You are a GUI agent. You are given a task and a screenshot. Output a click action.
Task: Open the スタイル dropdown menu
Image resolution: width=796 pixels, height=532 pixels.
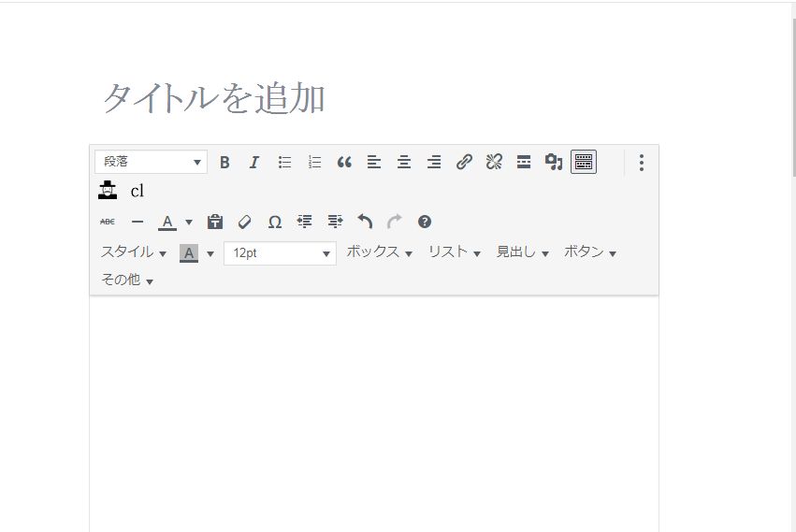(x=134, y=252)
